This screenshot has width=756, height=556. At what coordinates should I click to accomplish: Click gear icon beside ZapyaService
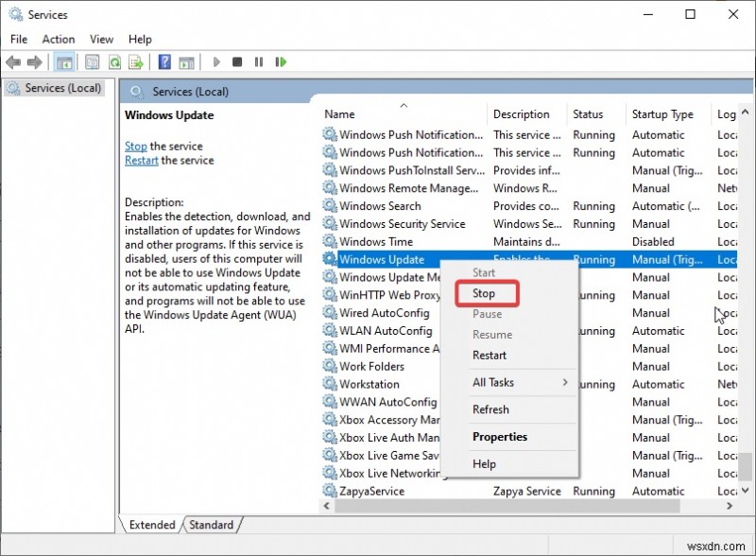[x=330, y=491]
